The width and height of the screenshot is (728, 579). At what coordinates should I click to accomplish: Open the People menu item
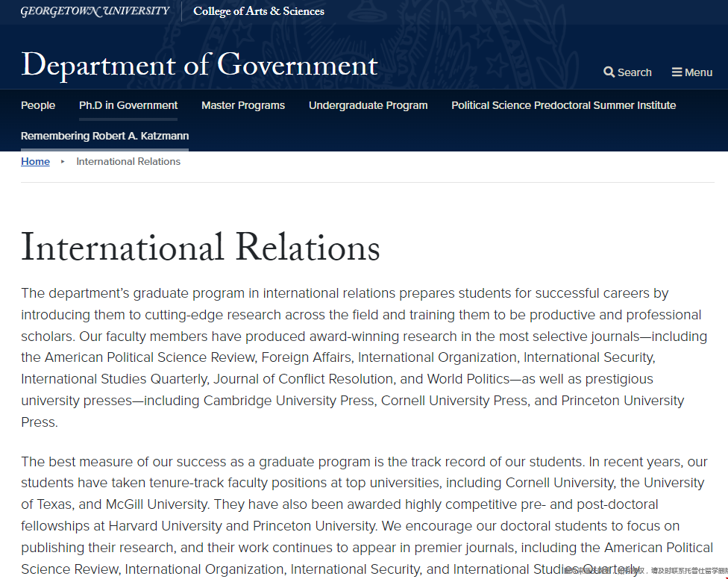38,105
